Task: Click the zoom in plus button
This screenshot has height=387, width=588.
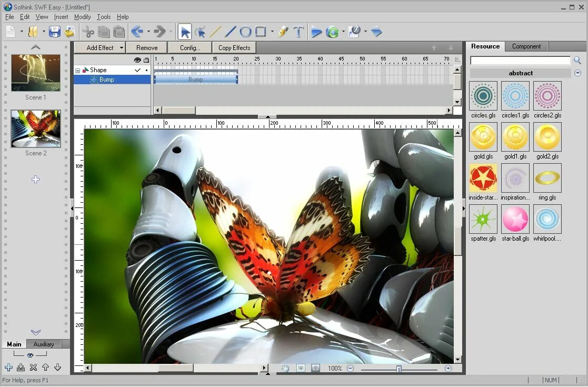Action: click(448, 368)
